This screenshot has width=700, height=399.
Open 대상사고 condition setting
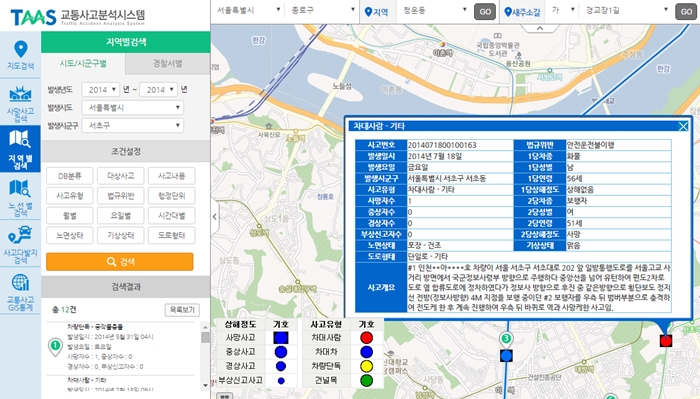tap(121, 176)
